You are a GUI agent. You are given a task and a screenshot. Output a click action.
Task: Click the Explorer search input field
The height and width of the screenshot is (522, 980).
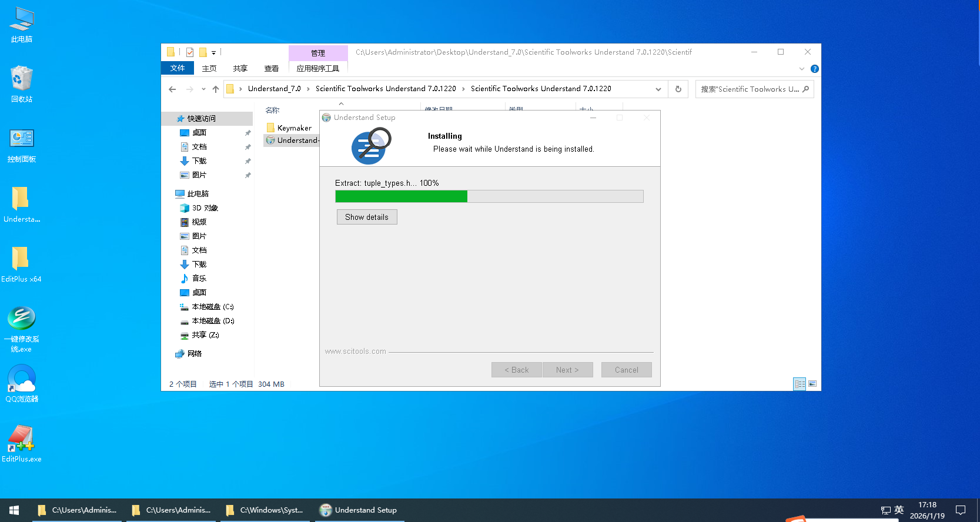(749, 89)
